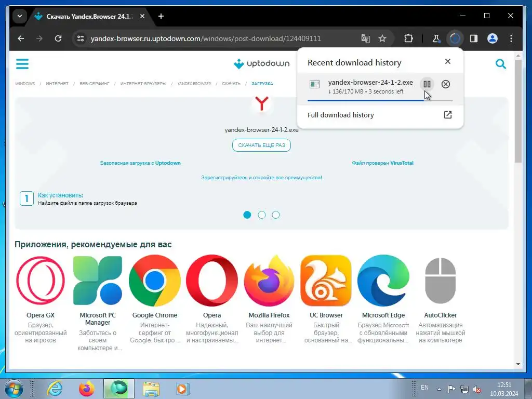Image resolution: width=532 pixels, height=399 pixels.
Task: Toggle the downloads toolbar button
Action: (x=455, y=38)
